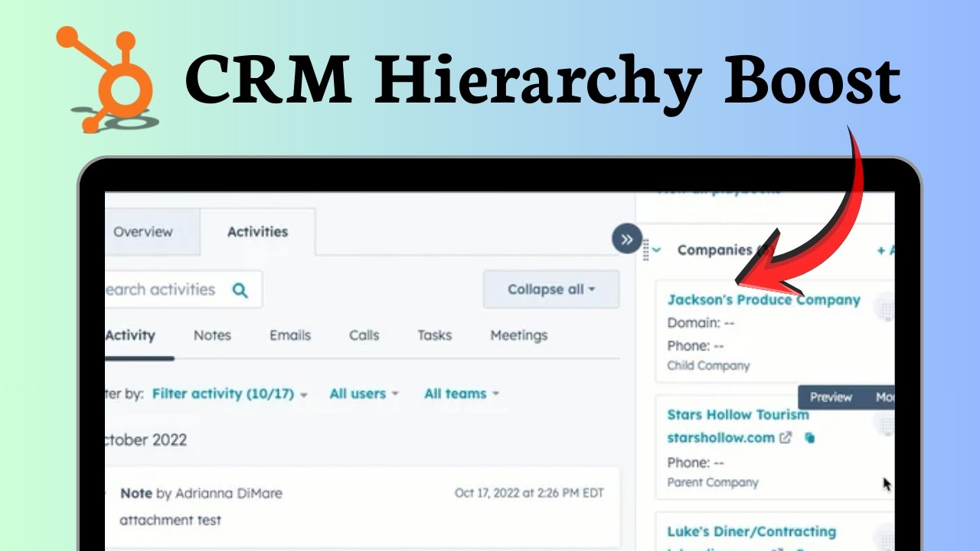
Task: Click in the Search activities field
Action: coord(184,289)
